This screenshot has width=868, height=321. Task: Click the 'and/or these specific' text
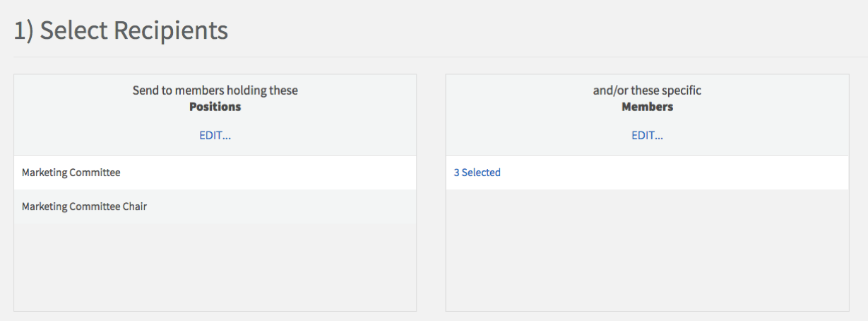pos(647,91)
